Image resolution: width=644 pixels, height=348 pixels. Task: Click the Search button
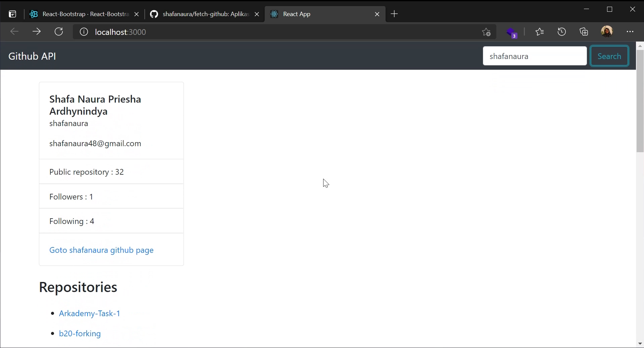tap(609, 56)
